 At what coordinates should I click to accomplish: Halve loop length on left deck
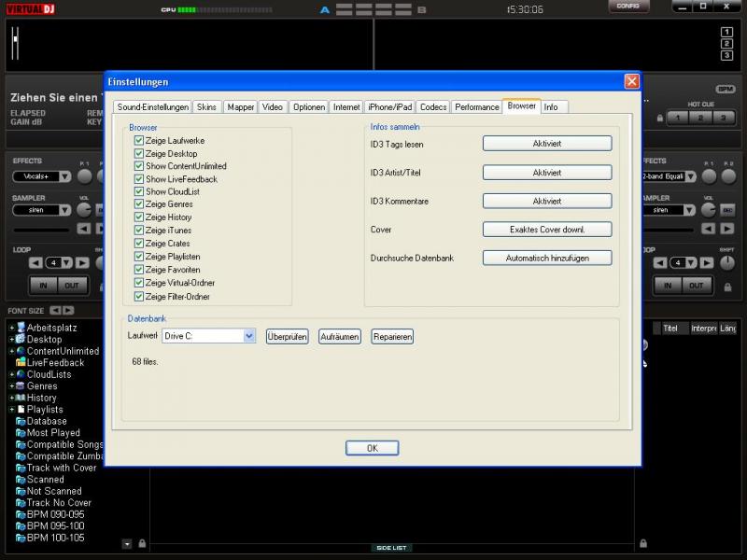[x=35, y=263]
